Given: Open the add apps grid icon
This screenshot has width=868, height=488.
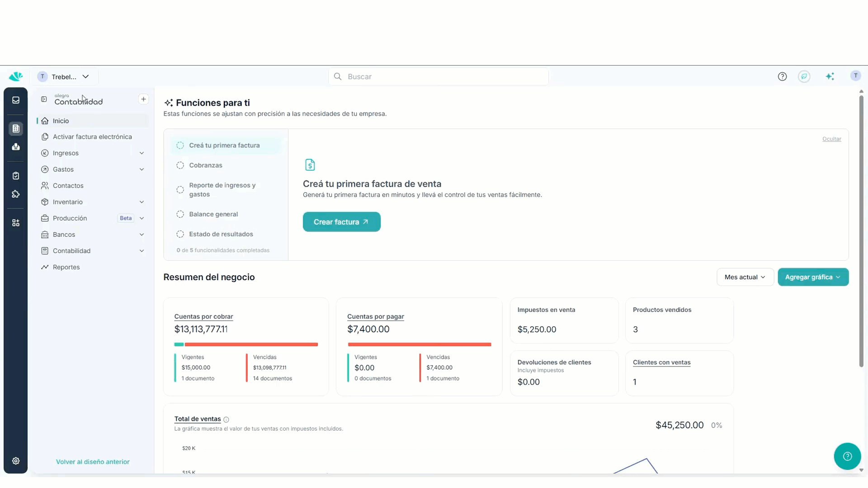Looking at the screenshot, I should [x=16, y=223].
